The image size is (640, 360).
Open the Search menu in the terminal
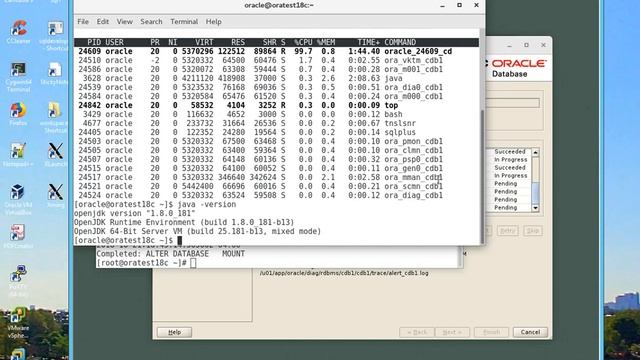click(x=151, y=22)
